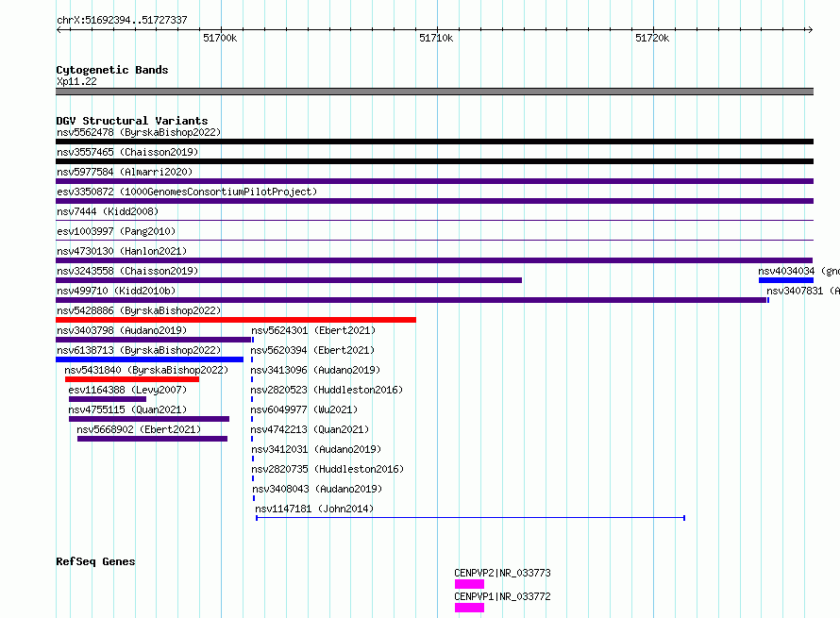Viewport: 840px width, 618px height.
Task: Select nsv4730130 (Hanlon2021) label
Action: [122, 251]
